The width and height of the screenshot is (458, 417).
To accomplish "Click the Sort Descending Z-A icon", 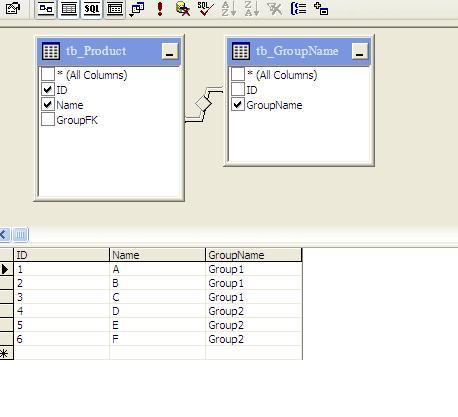I will [x=252, y=9].
